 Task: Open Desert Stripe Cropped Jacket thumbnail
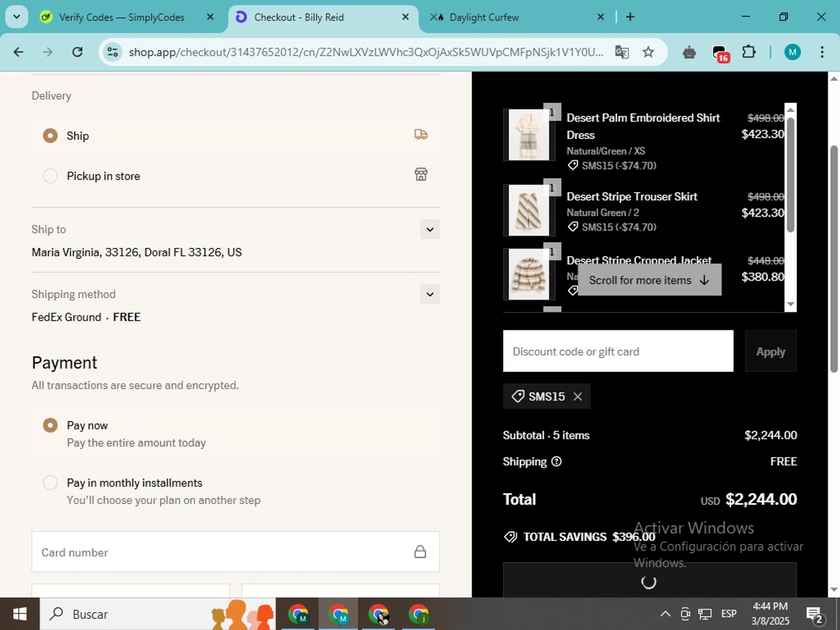point(529,274)
